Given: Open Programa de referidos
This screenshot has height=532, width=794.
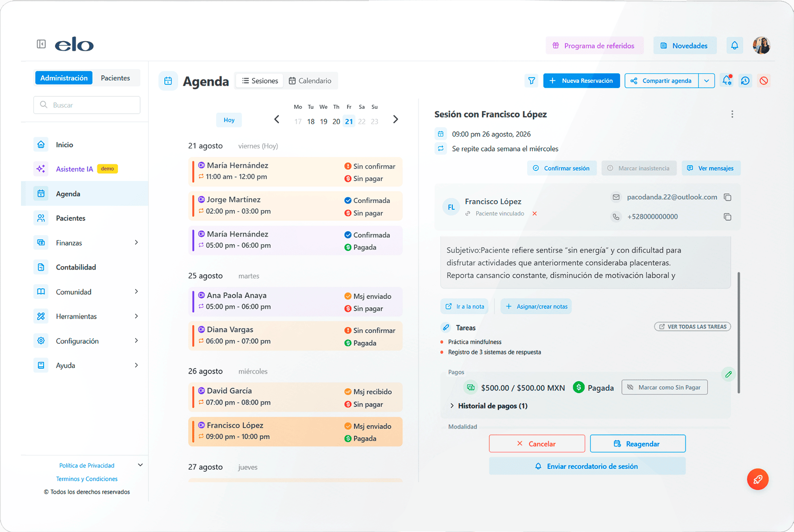Looking at the screenshot, I should pos(594,45).
